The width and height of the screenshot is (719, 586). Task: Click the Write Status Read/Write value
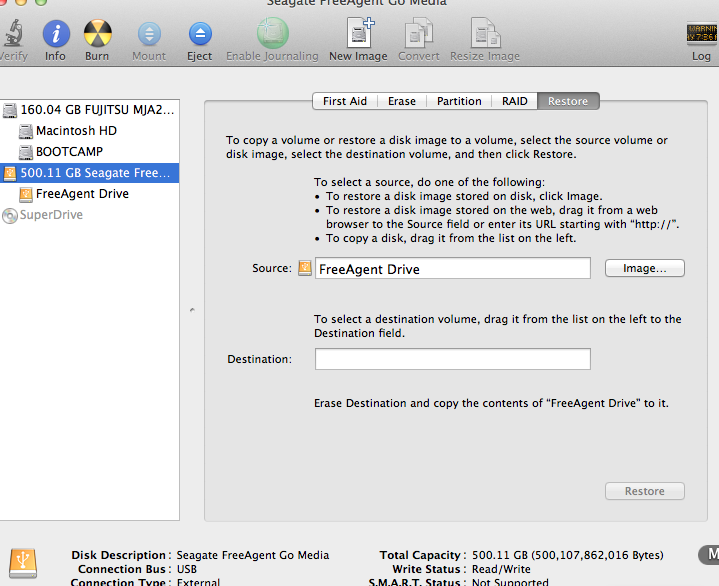click(501, 569)
